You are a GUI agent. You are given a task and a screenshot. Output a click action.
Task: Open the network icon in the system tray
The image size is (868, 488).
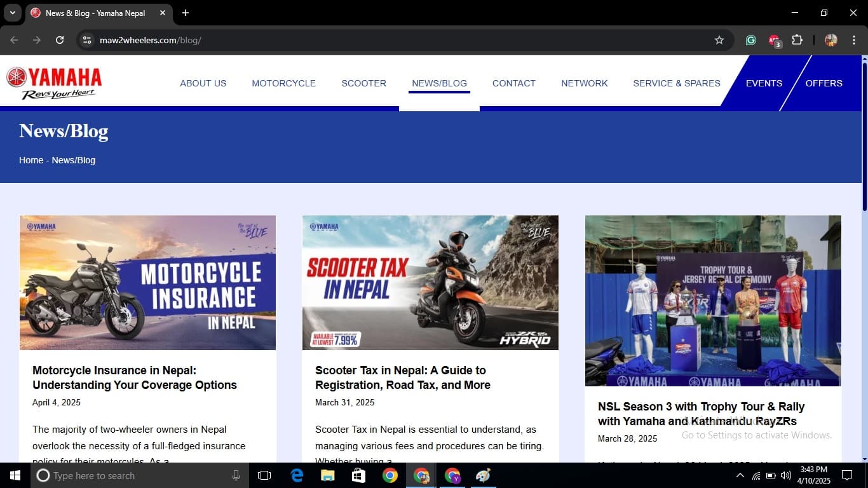756,475
